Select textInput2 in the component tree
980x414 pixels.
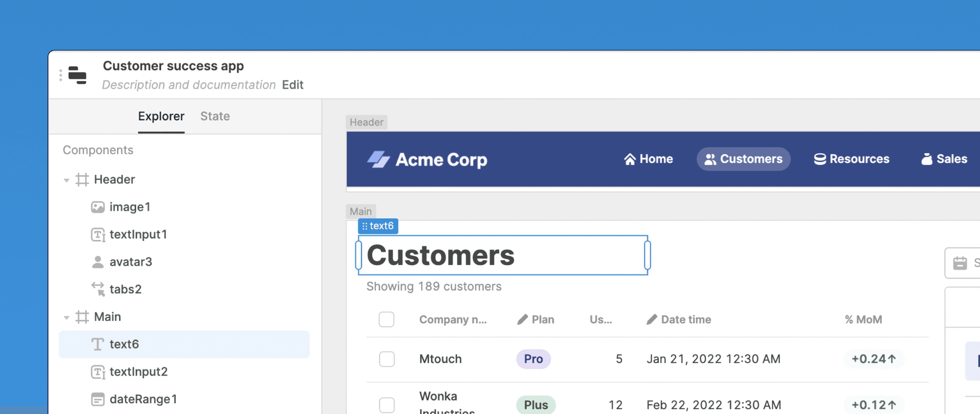point(138,372)
